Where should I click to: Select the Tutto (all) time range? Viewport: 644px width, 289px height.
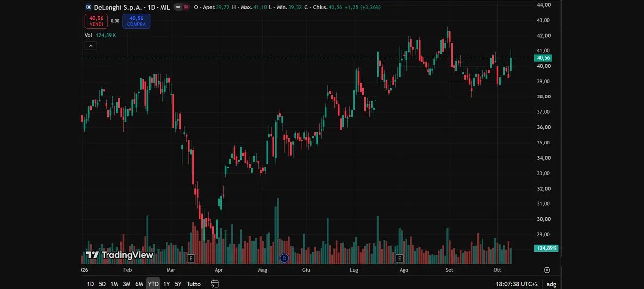[x=194, y=284]
